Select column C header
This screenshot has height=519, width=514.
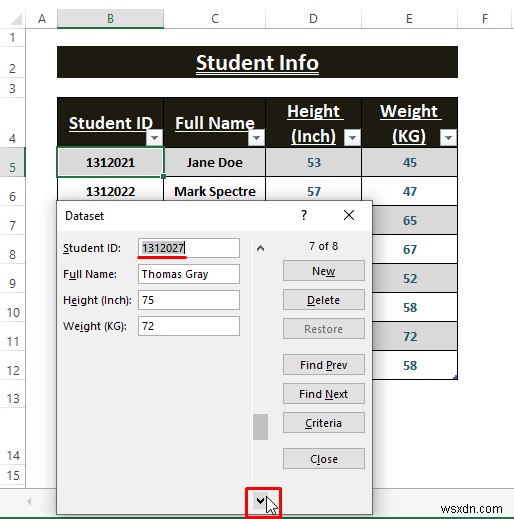click(215, 19)
